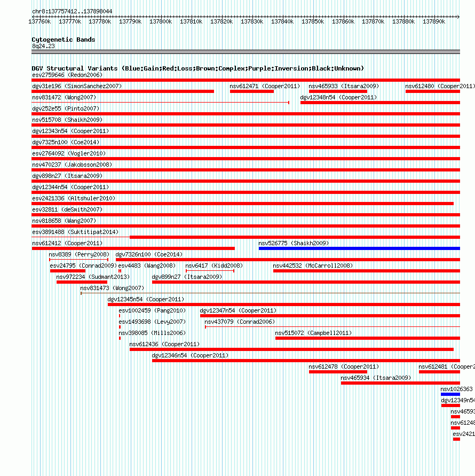Select the nsv818658 (Wang2007) label
Viewport: 475px width, 476px height.
64,221
